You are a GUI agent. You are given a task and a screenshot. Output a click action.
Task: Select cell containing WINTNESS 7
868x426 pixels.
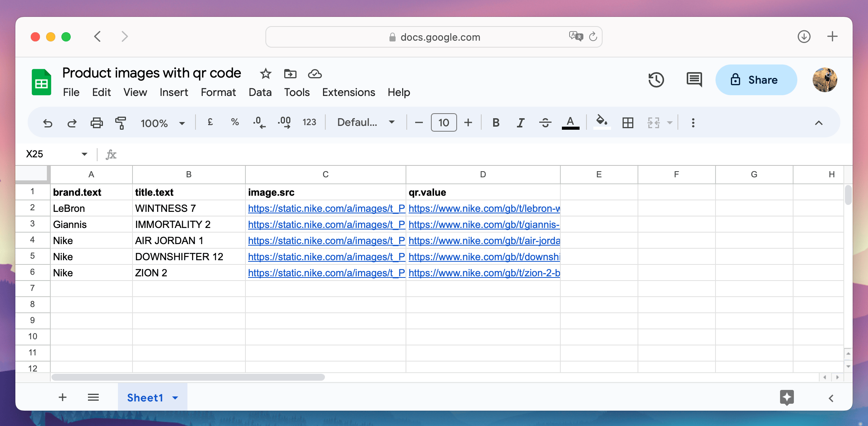coord(189,208)
